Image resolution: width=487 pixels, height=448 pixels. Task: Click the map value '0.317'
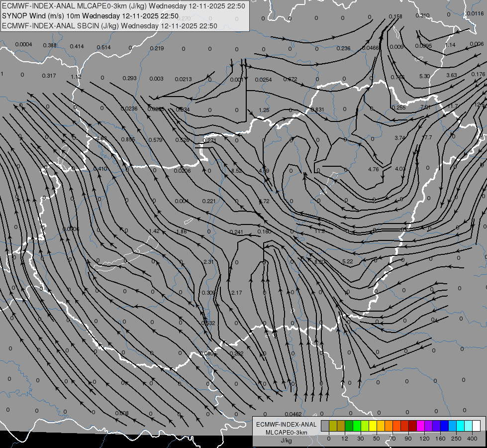49,76
